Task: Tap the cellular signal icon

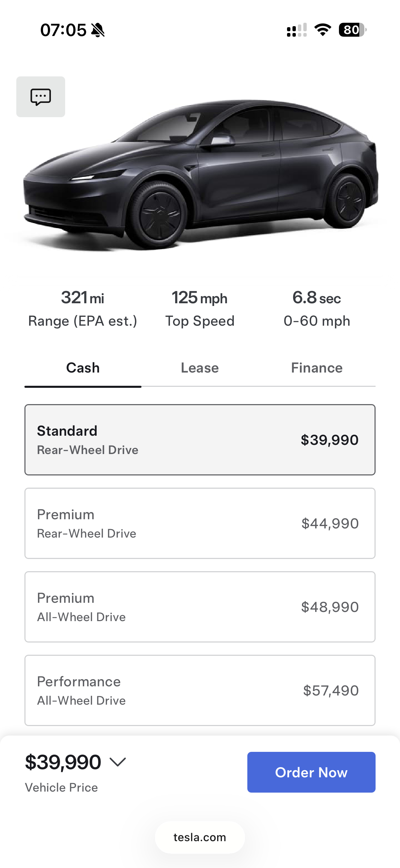Action: click(x=297, y=30)
